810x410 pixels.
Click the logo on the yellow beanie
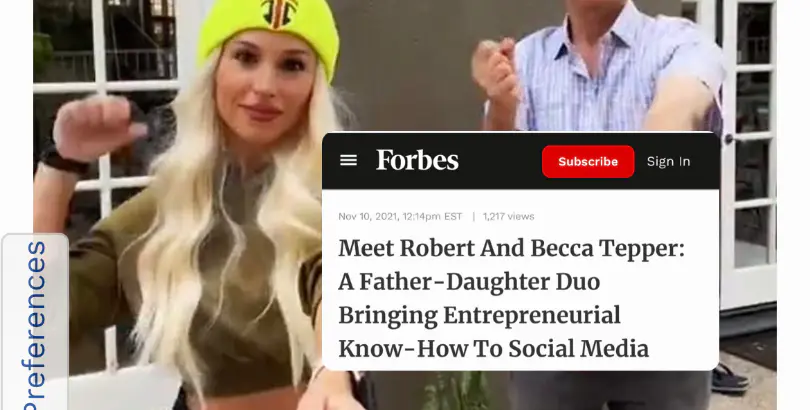click(279, 11)
